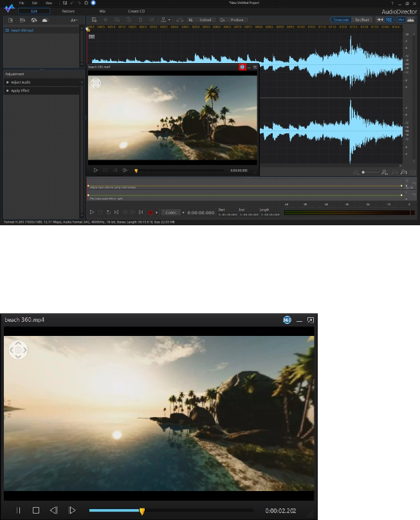420x520 pixels.
Task: Click navigation control in small preview window
Action: tap(96, 83)
